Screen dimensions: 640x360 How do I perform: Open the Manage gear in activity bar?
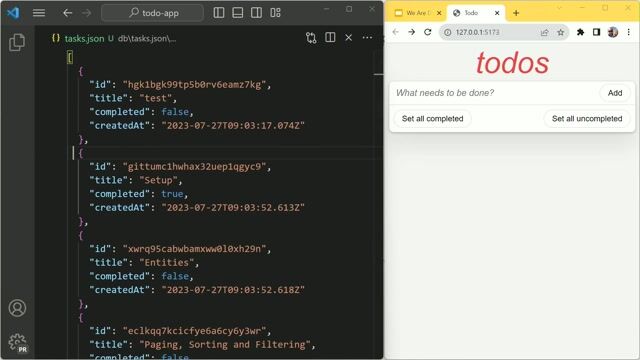pyautogui.click(x=17, y=342)
